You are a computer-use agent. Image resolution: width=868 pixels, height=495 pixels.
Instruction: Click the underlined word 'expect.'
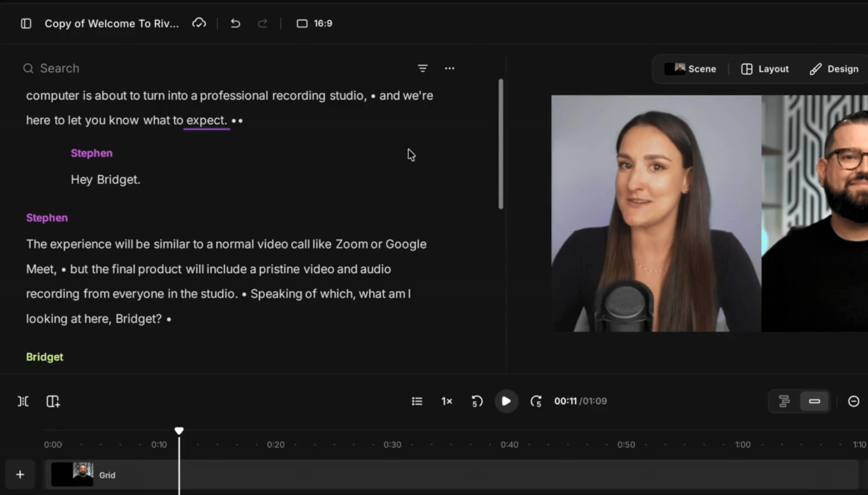(207, 120)
